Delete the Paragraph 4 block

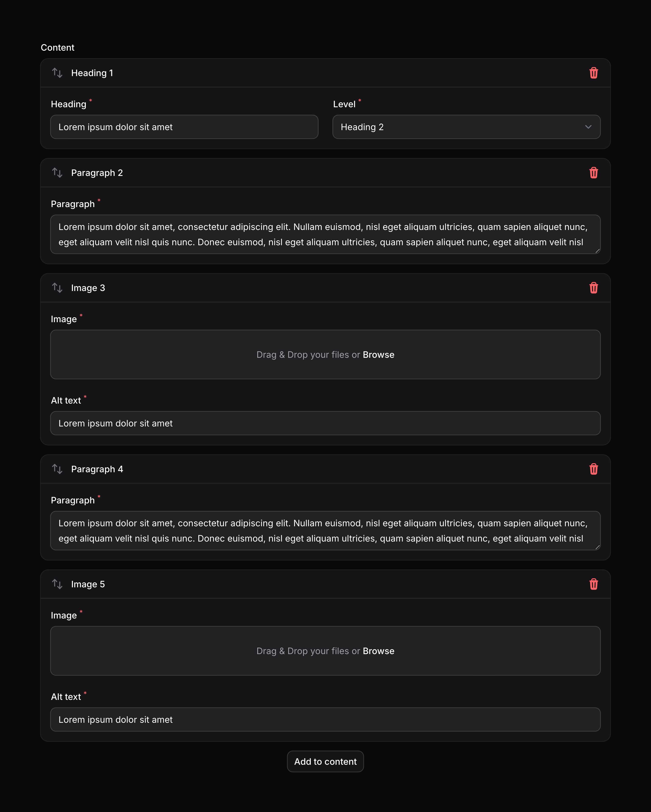point(593,469)
